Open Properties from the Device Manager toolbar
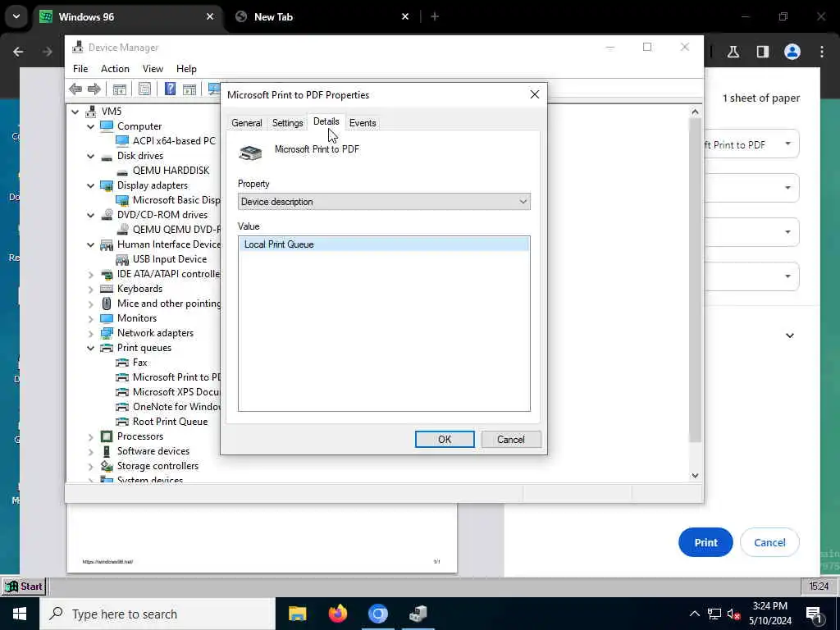 (144, 89)
